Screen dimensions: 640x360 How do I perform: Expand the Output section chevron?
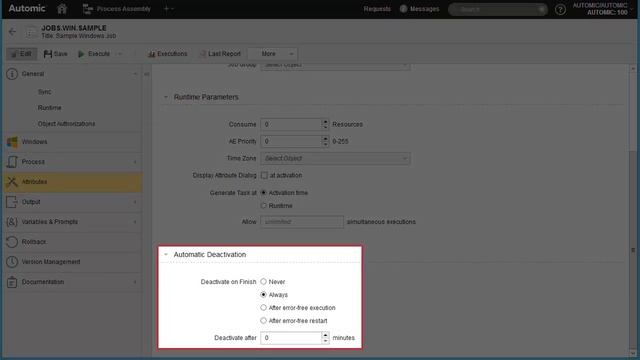click(135, 202)
